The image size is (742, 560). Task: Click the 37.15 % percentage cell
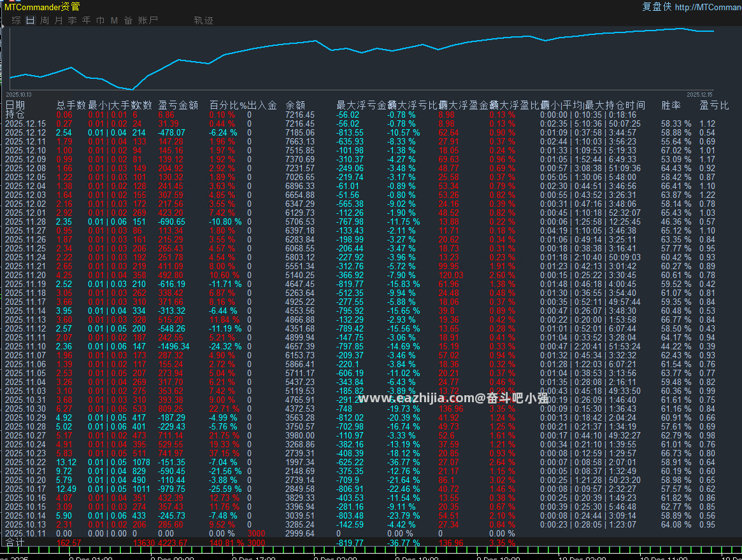[224, 453]
